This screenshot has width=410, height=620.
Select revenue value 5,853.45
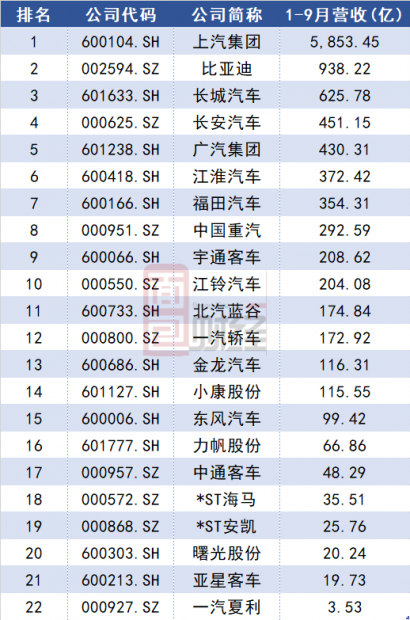click(344, 42)
